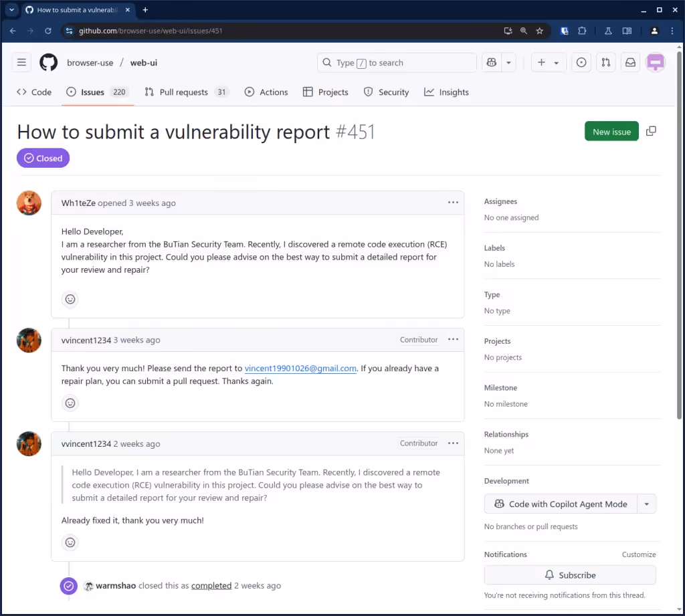Switch to the Code tab

[x=34, y=92]
